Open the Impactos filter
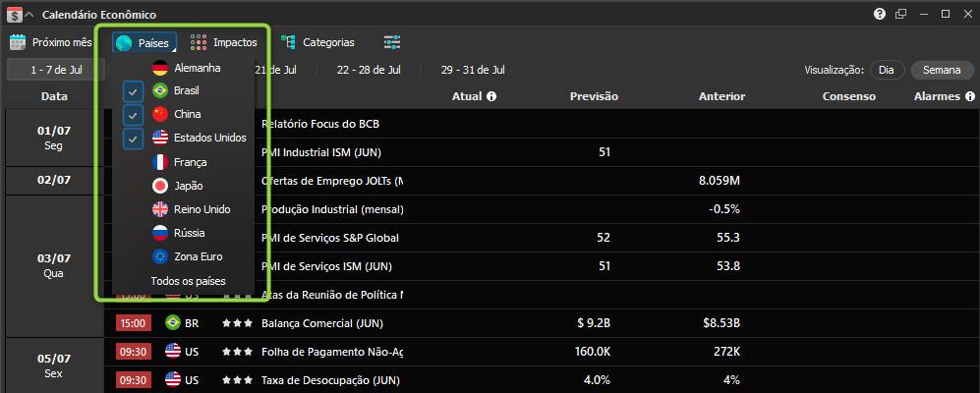The width and height of the screenshot is (980, 393). pos(224,42)
